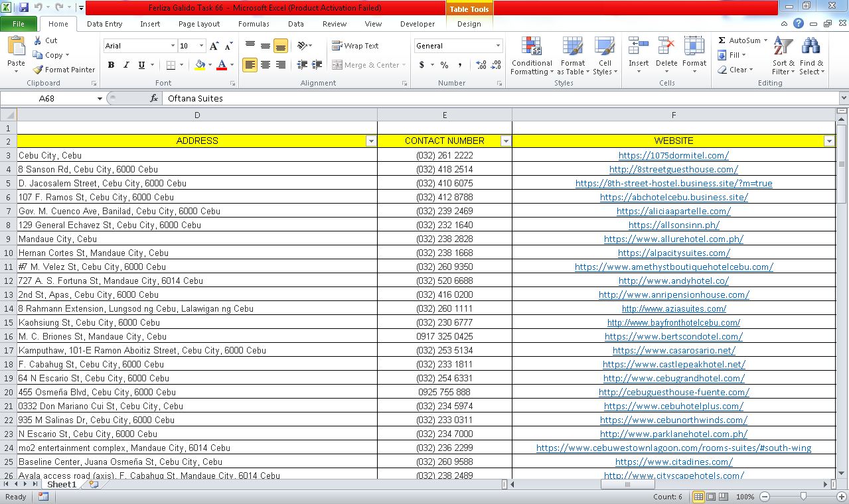Apply Percent Style number format
This screenshot has height=504, width=849.
(443, 65)
